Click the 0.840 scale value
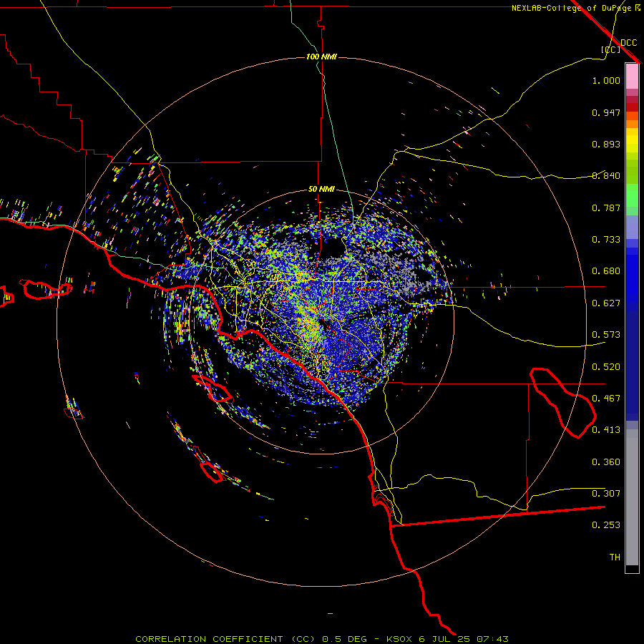Image resolution: width=644 pixels, height=644 pixels. [x=606, y=176]
